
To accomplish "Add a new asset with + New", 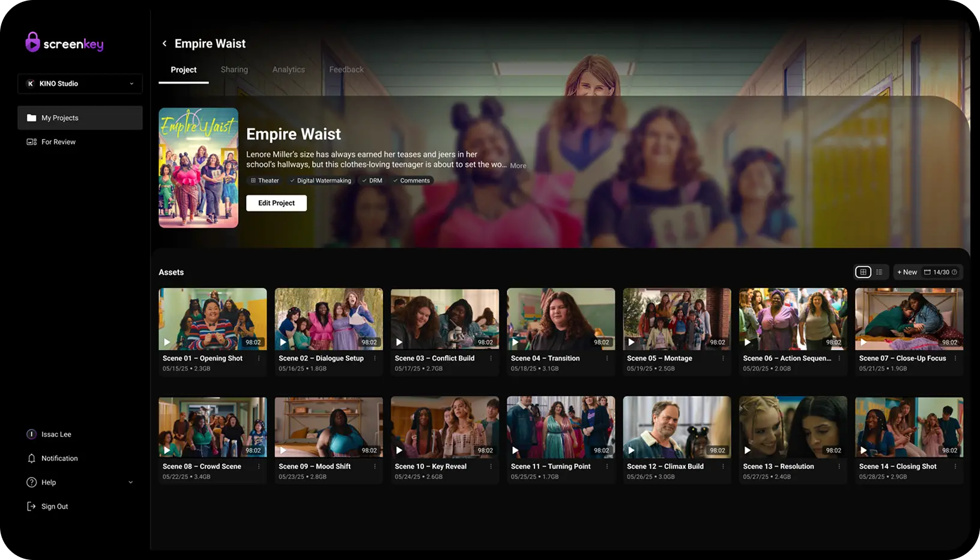I will (907, 272).
